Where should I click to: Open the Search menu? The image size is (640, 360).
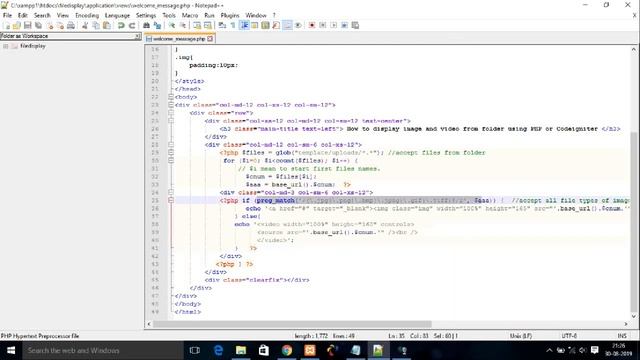42,16
